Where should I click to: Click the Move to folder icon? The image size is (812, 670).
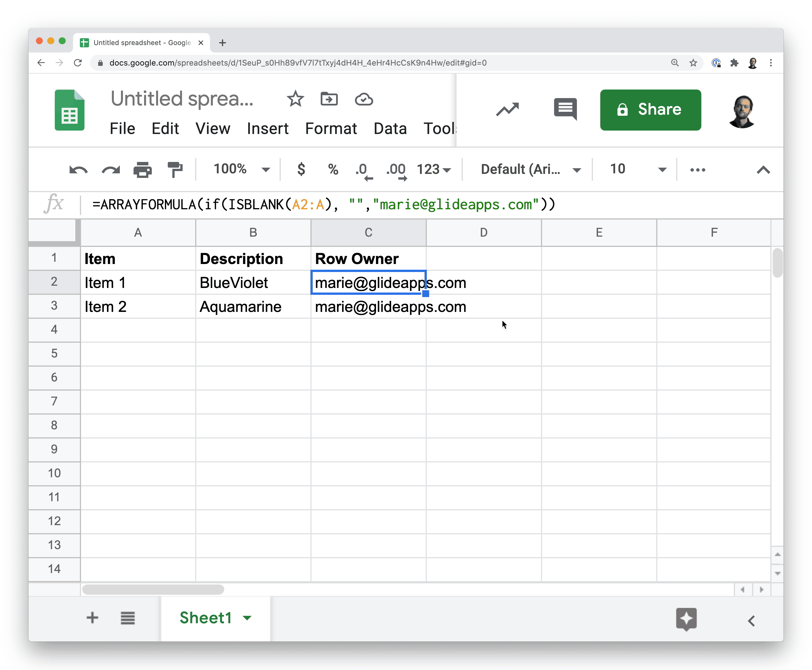329,99
